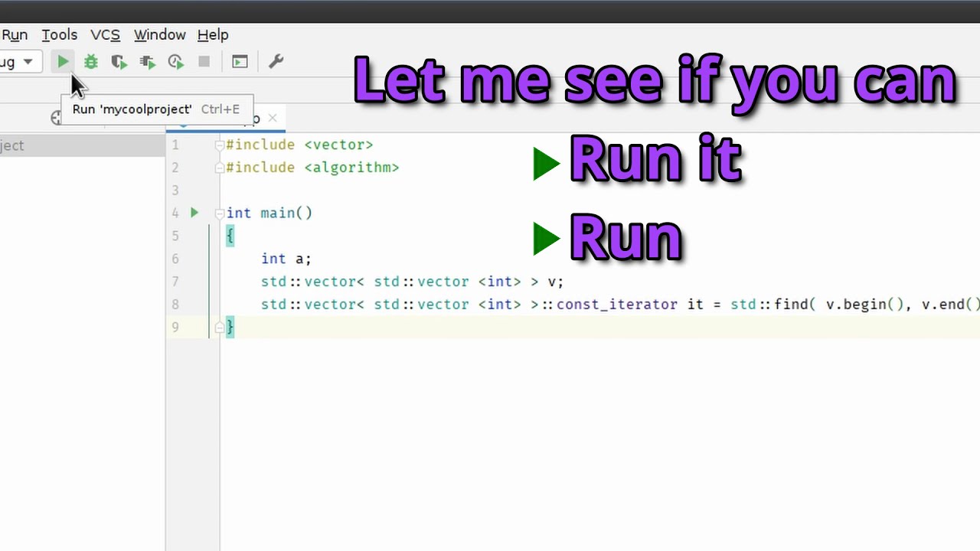Screen dimensions: 980x551
Task: Click 'const_iterator' on line 8
Action: pos(617,305)
